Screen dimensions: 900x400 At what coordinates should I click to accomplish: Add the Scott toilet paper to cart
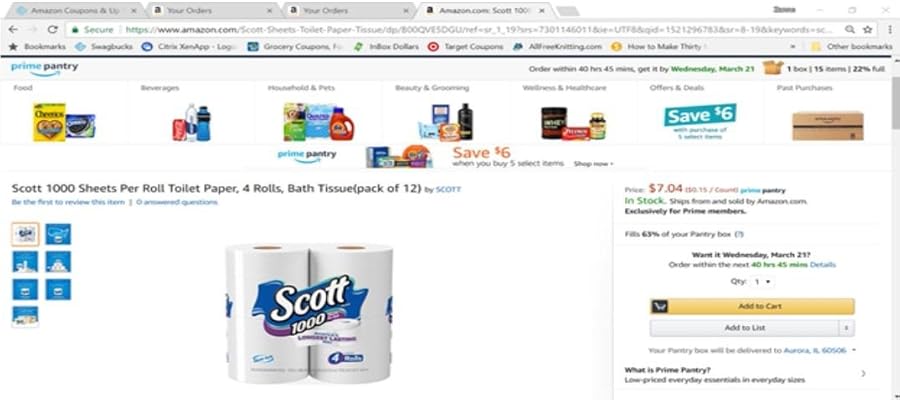coord(752,306)
